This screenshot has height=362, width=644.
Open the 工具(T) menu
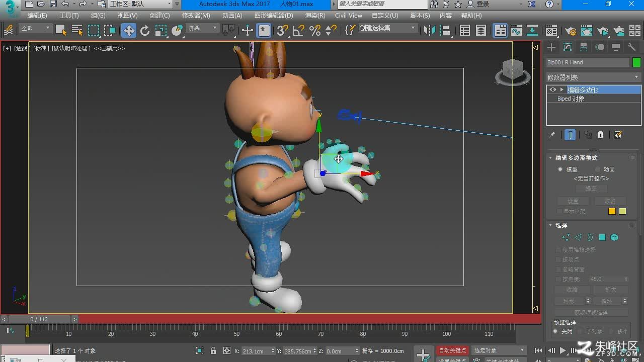point(69,16)
